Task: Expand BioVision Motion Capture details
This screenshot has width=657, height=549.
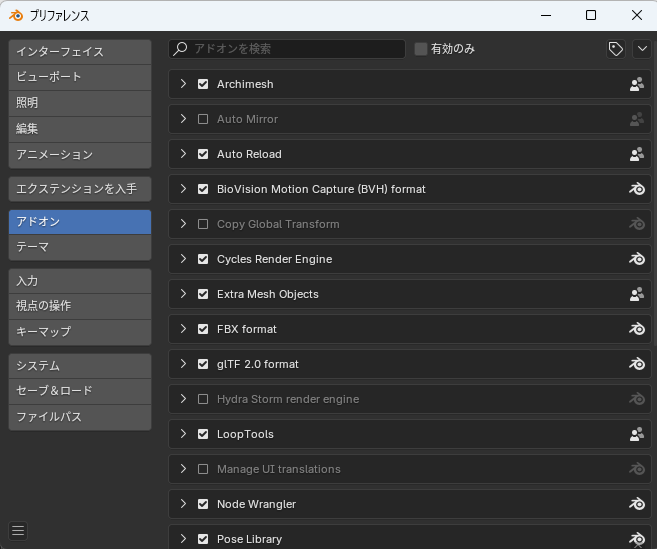Action: click(x=183, y=189)
